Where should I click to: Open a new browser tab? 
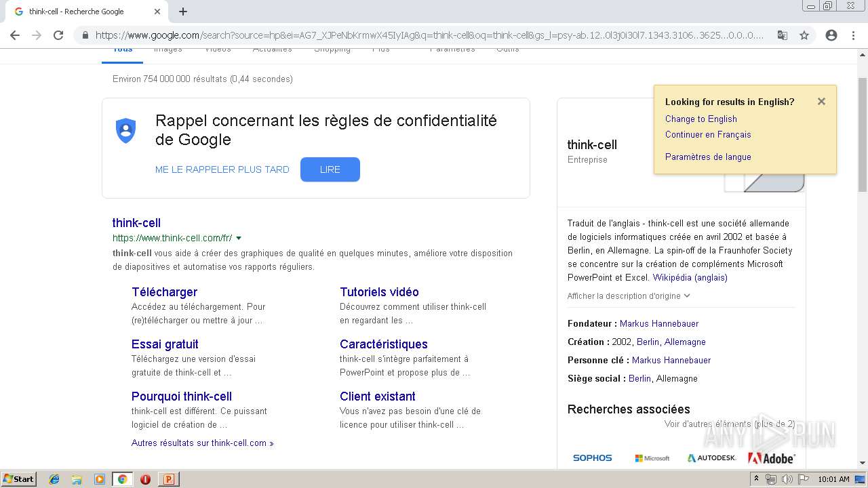pyautogui.click(x=183, y=12)
